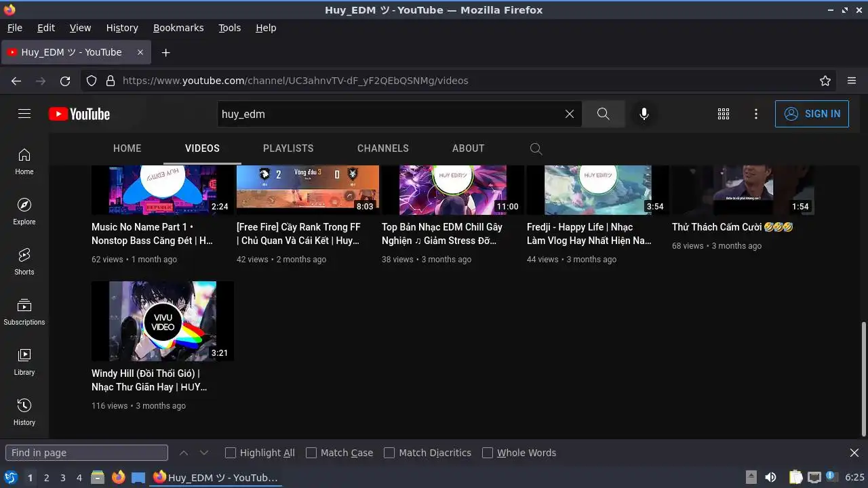Image resolution: width=868 pixels, height=488 pixels.
Task: Switch to channel HOME tab
Action: click(x=127, y=148)
